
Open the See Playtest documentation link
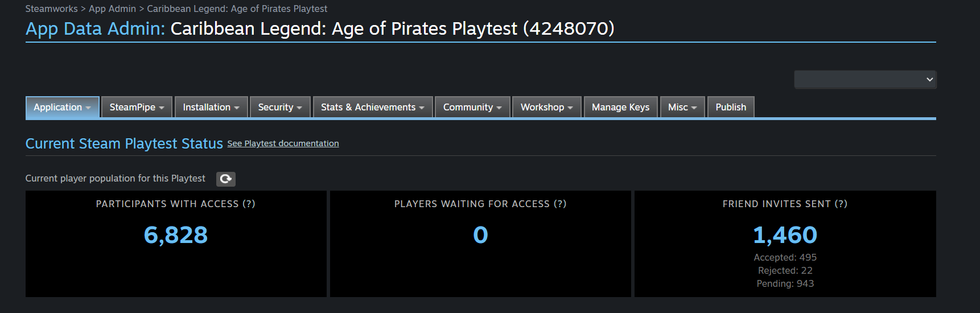coord(283,143)
